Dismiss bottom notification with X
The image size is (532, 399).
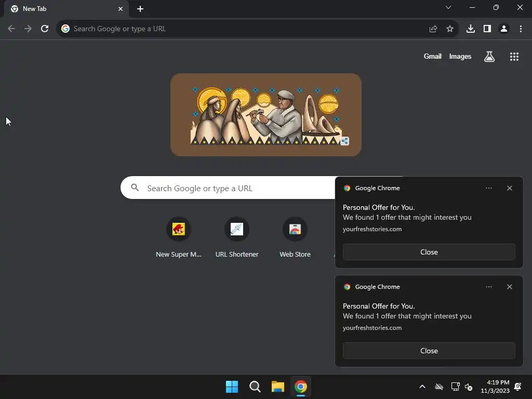tap(510, 287)
